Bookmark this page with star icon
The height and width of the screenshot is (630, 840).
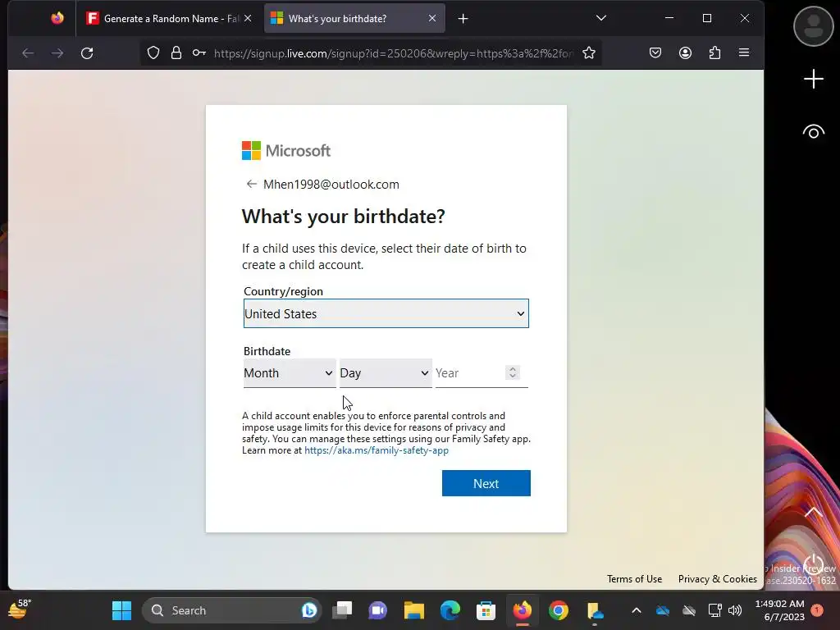[x=589, y=53]
